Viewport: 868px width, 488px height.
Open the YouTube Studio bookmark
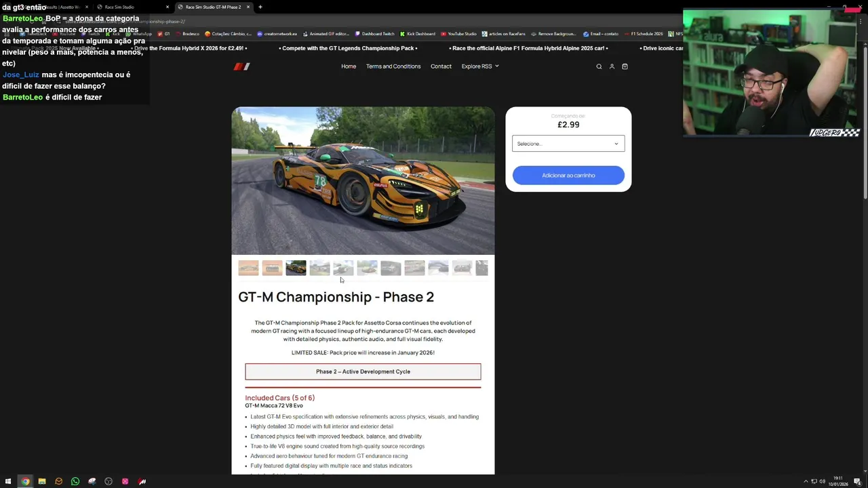(x=459, y=34)
